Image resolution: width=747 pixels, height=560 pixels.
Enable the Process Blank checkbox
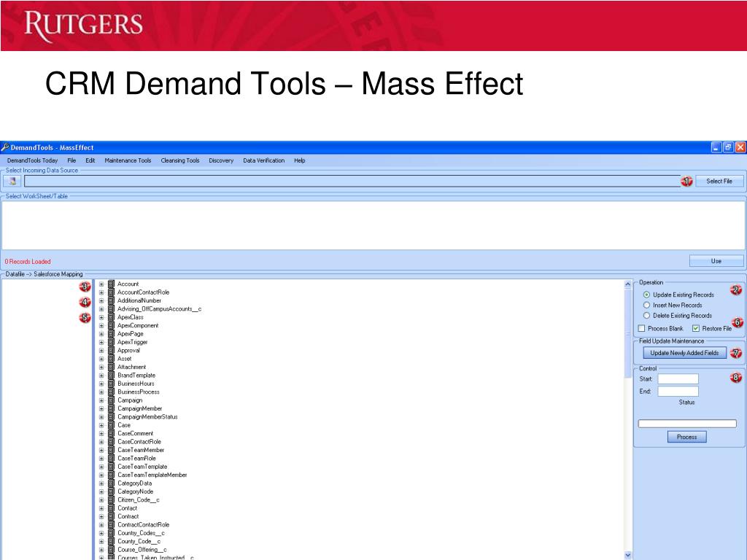point(642,329)
